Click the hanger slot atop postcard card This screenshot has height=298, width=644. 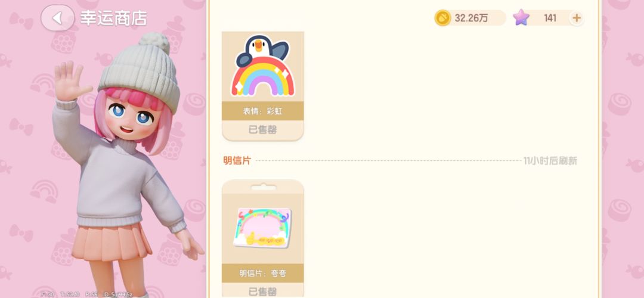coord(263,188)
